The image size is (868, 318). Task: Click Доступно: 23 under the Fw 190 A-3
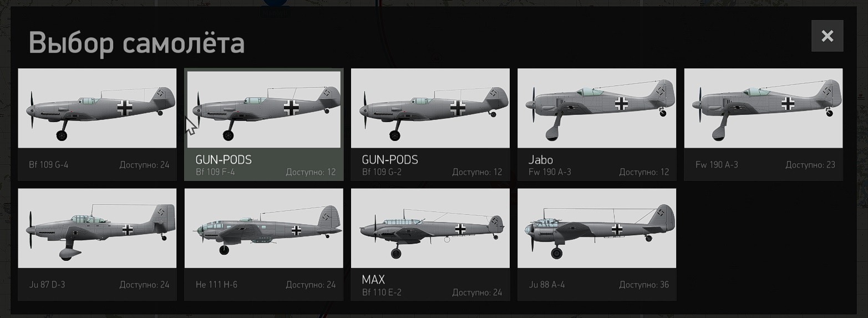click(x=810, y=165)
